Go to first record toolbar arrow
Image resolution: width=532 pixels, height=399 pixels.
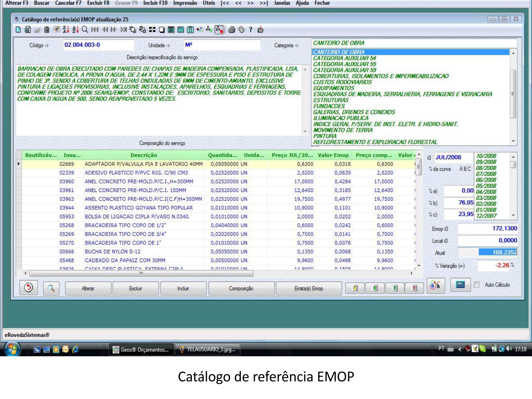click(x=95, y=30)
